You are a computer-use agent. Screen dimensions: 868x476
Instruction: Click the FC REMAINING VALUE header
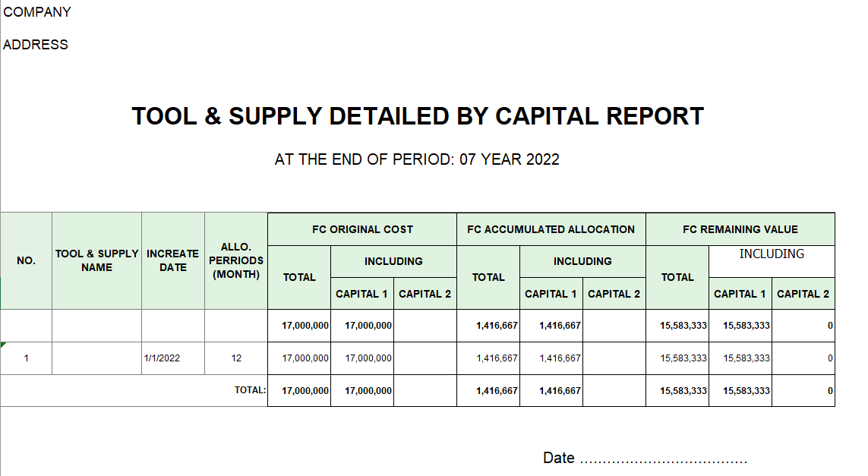pyautogui.click(x=740, y=229)
